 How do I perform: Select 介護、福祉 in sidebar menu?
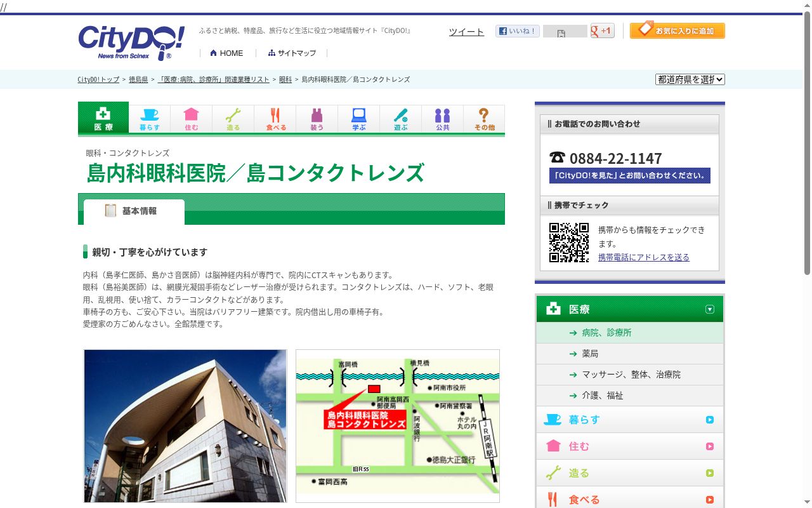coord(629,396)
